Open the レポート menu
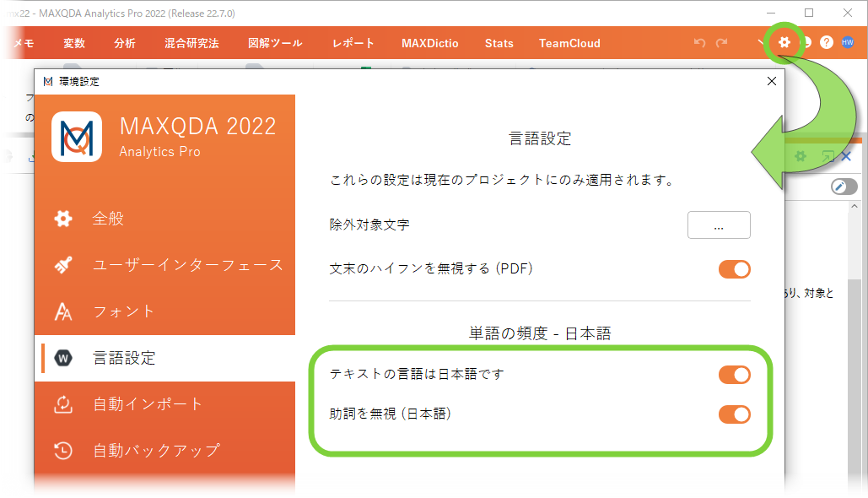The width and height of the screenshot is (868, 498). click(x=353, y=43)
